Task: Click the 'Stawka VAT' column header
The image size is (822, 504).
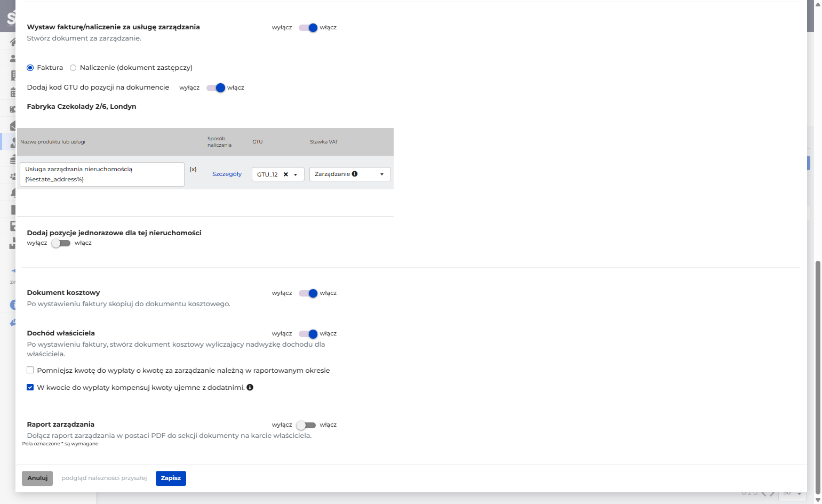Action: (x=324, y=142)
